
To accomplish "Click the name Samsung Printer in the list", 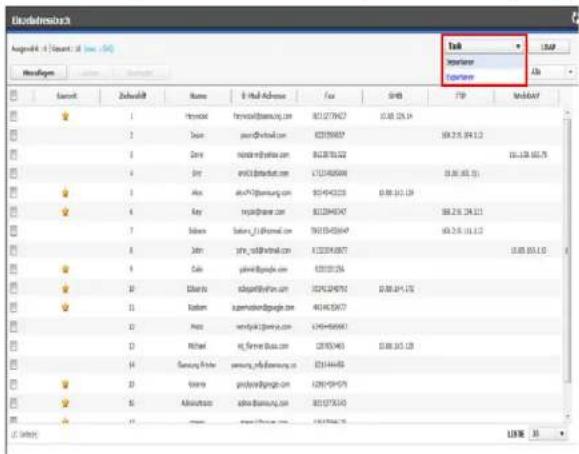I will point(196,365).
